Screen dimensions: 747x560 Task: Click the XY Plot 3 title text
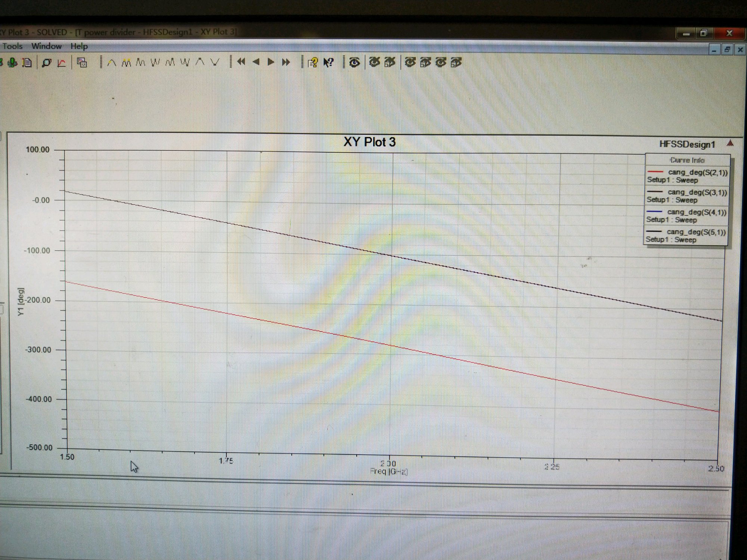click(x=369, y=142)
